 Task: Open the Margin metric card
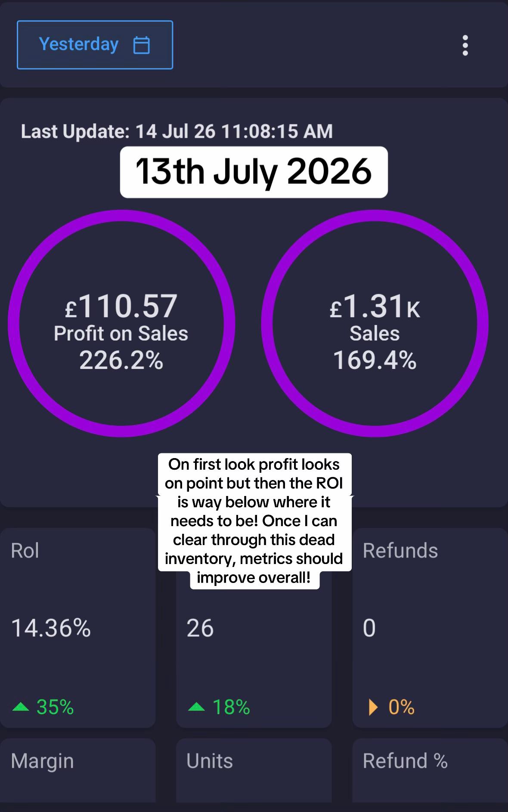[x=77, y=771]
